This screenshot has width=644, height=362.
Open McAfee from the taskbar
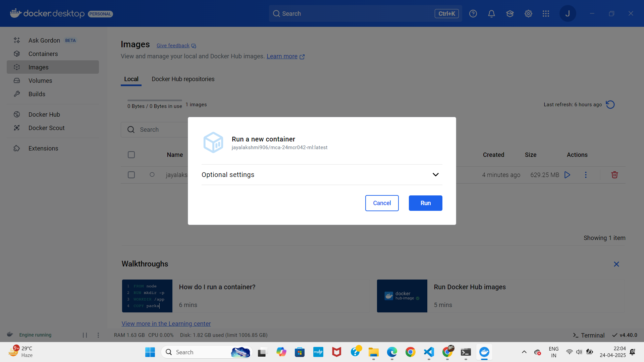336,352
